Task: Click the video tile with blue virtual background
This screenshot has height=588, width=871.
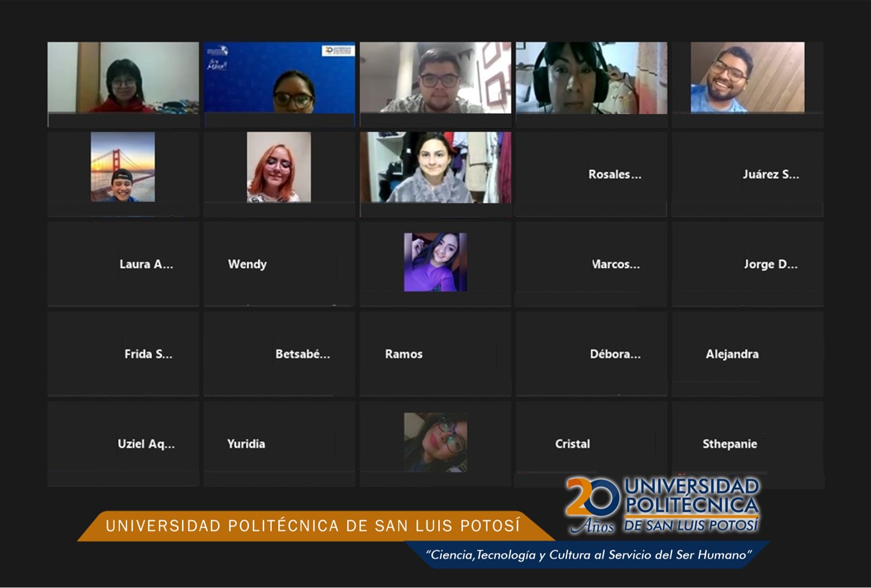Action: [279, 78]
